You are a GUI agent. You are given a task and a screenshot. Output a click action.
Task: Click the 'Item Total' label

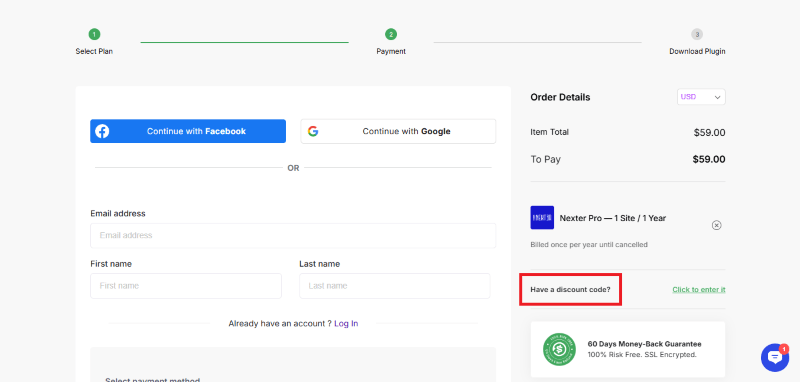(x=549, y=132)
